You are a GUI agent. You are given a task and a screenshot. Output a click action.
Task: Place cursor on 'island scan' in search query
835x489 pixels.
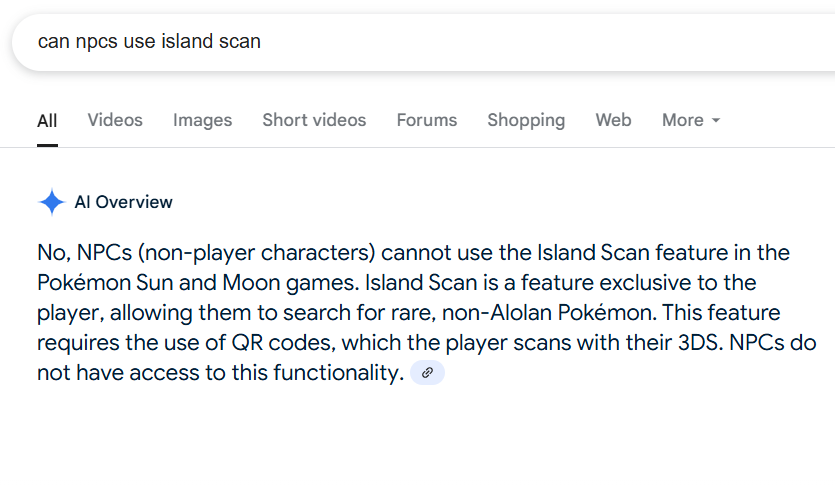(x=211, y=42)
